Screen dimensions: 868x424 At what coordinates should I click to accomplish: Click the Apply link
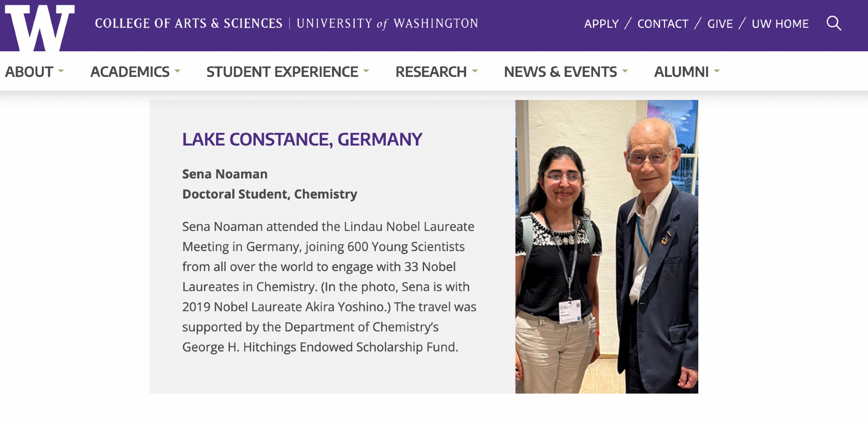pyautogui.click(x=601, y=24)
